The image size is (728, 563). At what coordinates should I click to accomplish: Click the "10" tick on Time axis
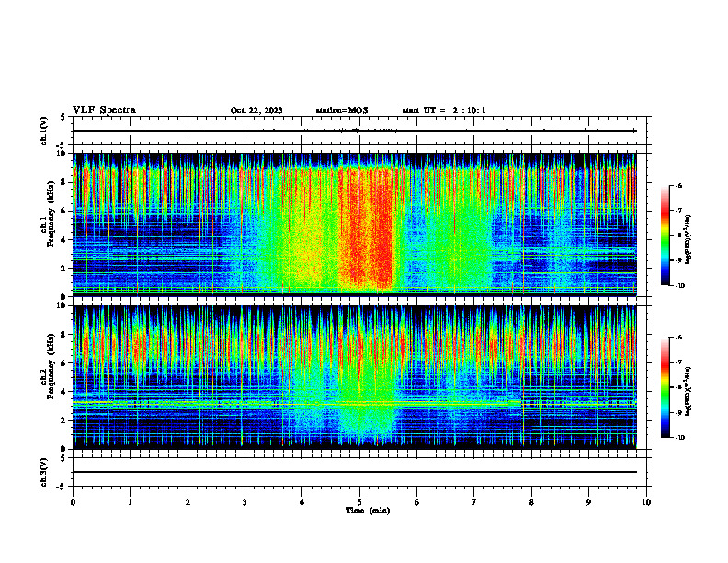click(646, 502)
